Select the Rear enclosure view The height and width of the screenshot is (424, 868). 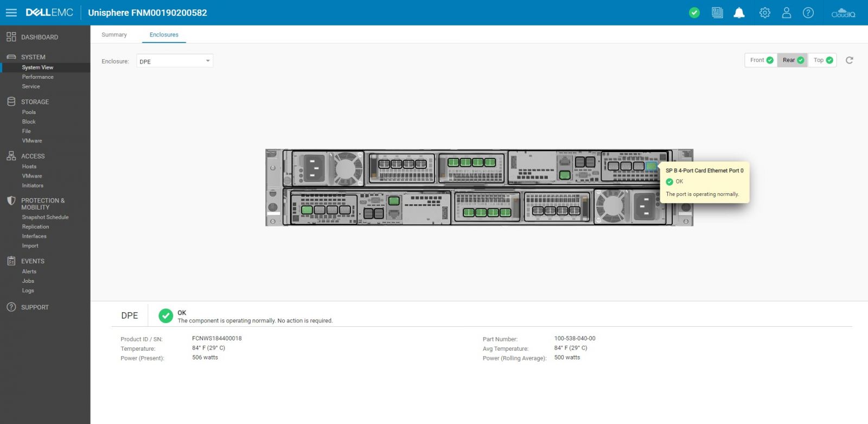click(793, 60)
